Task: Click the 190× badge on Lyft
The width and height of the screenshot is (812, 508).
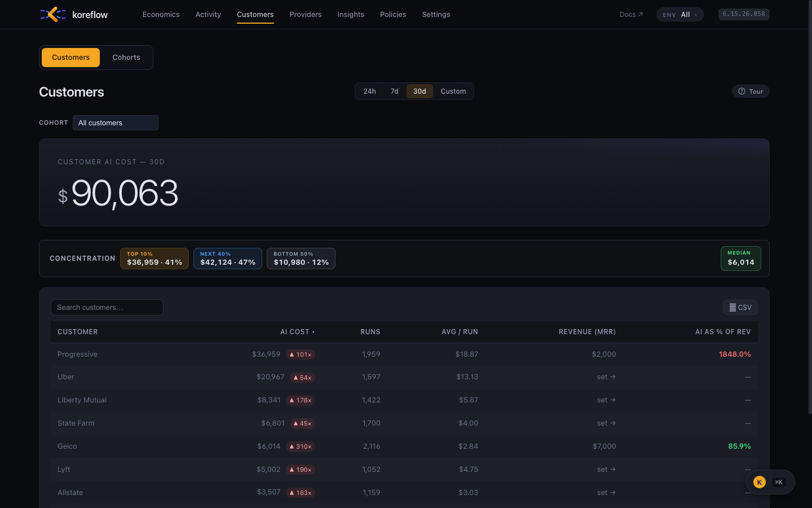Action: pos(300,470)
